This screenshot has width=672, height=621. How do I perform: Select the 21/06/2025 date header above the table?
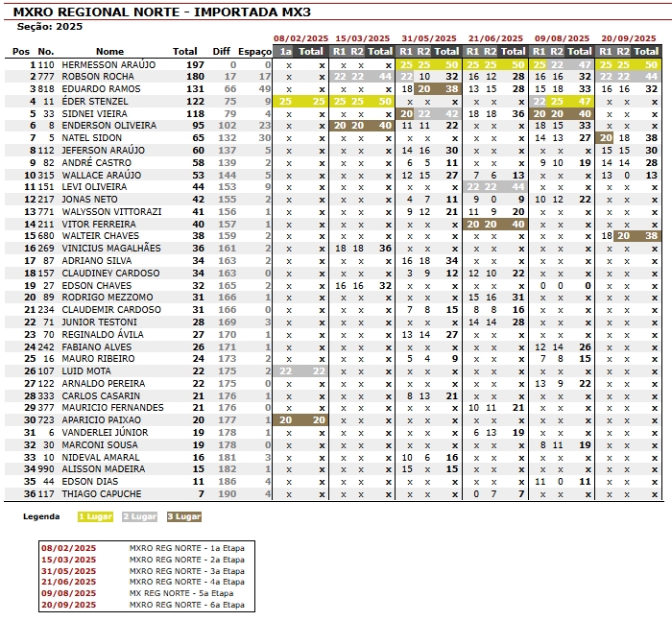pyautogui.click(x=494, y=38)
